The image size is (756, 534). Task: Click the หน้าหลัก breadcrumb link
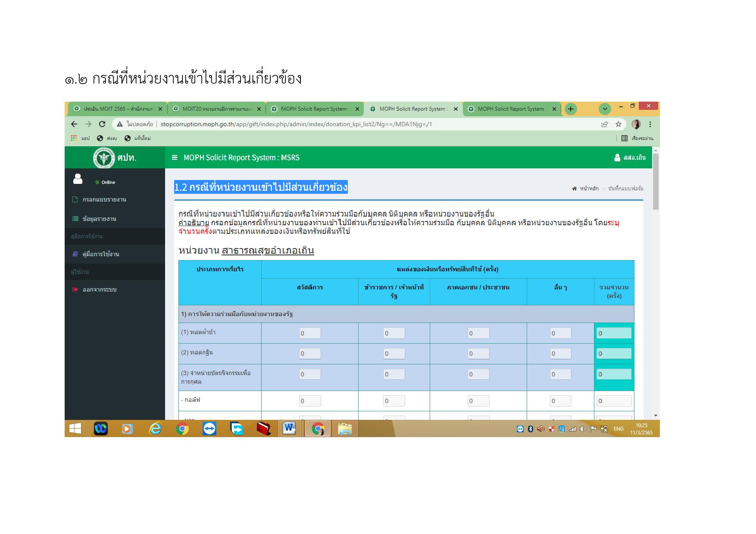click(585, 189)
